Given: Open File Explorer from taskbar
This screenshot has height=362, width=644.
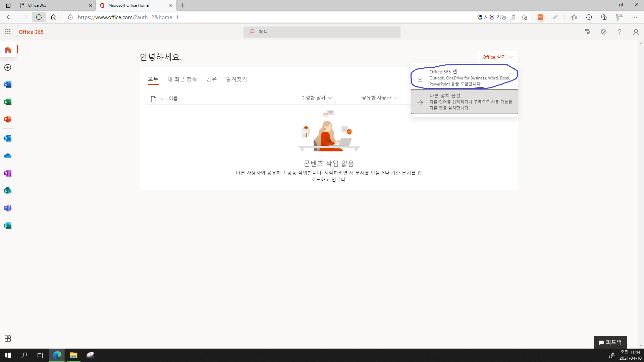Looking at the screenshot, I should [x=73, y=355].
